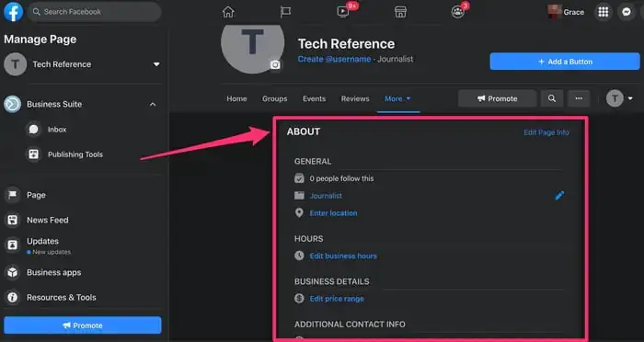Switch to the Reviews tab
Viewport: 644px width, 342px height.
pos(355,99)
